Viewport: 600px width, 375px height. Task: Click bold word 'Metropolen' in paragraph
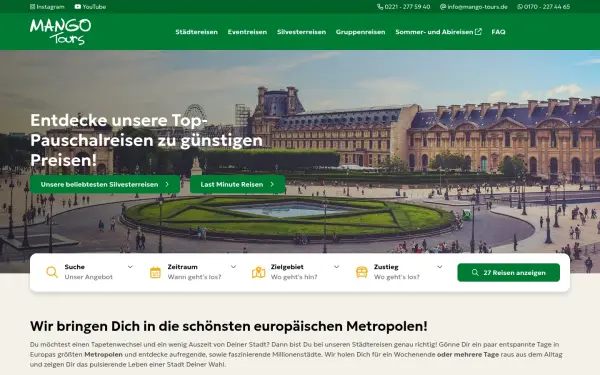coord(103,354)
